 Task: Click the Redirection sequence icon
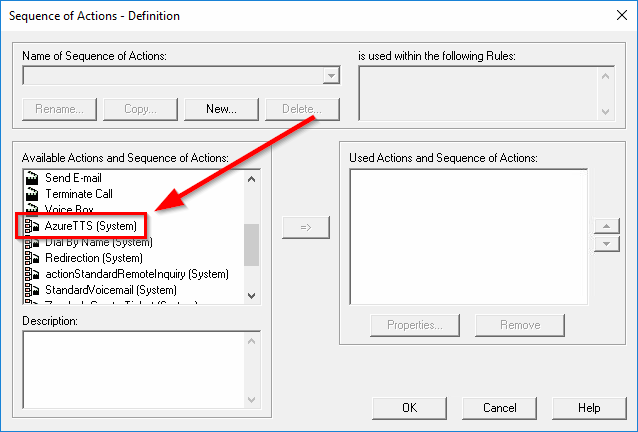pos(32,258)
